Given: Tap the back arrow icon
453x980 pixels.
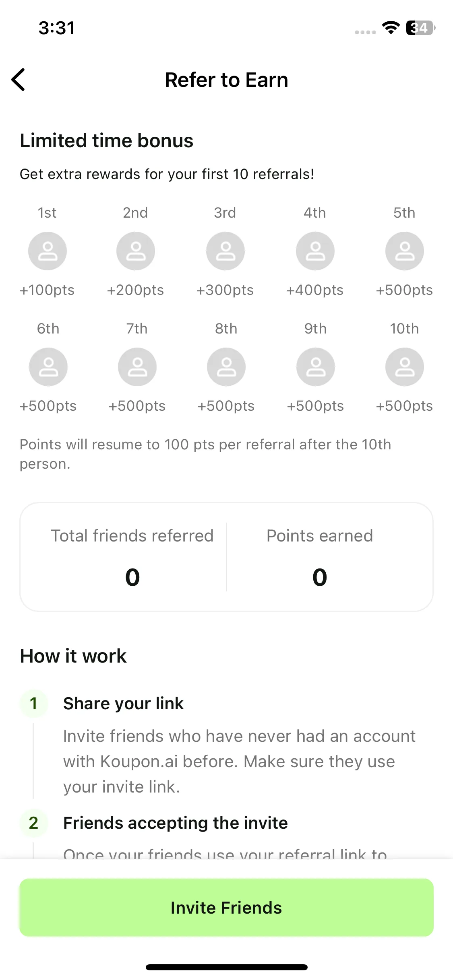Looking at the screenshot, I should (x=19, y=80).
